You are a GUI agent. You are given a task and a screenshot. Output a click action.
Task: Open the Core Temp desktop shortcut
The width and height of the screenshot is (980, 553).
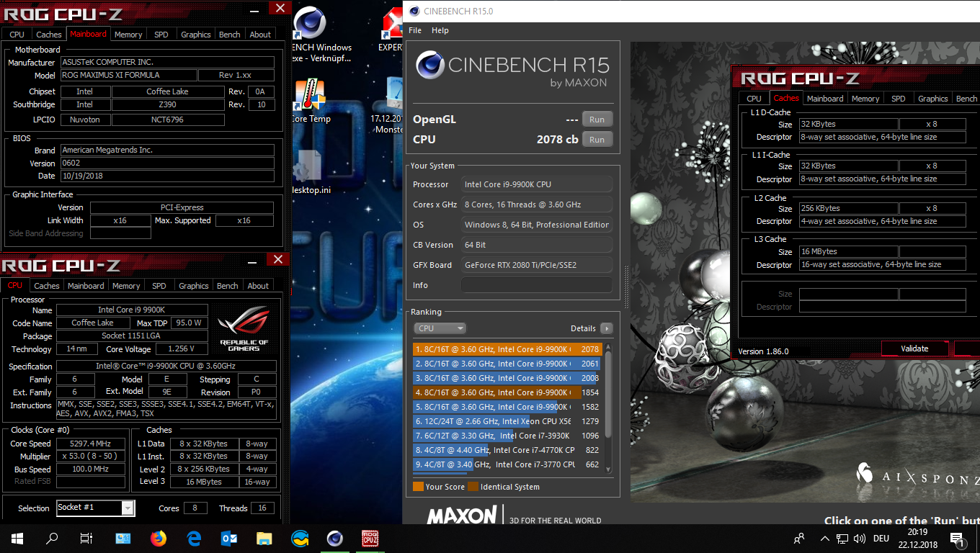[x=311, y=94]
